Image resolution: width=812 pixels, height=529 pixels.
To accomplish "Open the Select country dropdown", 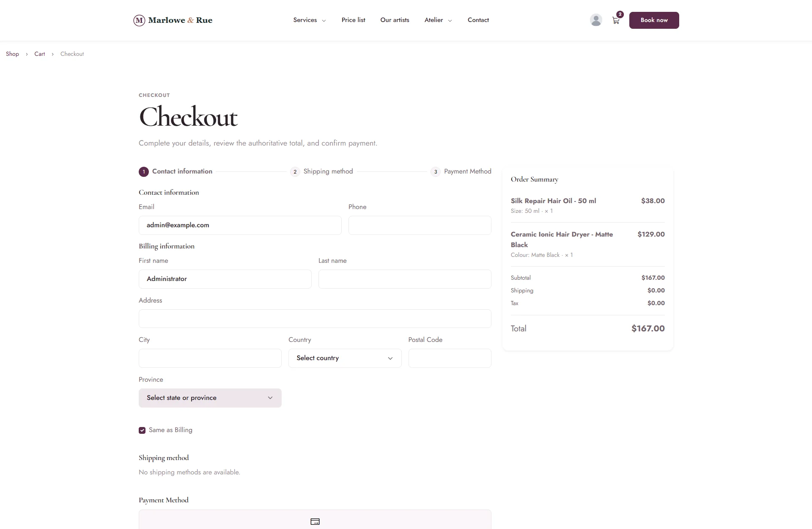I will click(x=345, y=358).
